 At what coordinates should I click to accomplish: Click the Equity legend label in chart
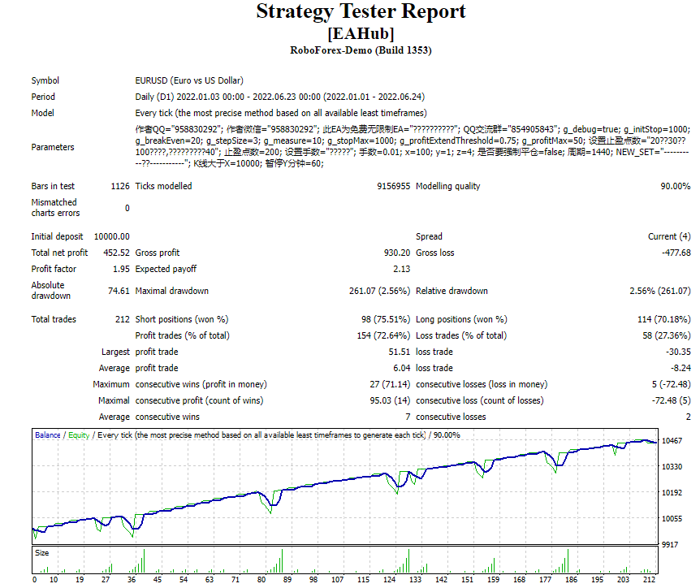(x=79, y=435)
